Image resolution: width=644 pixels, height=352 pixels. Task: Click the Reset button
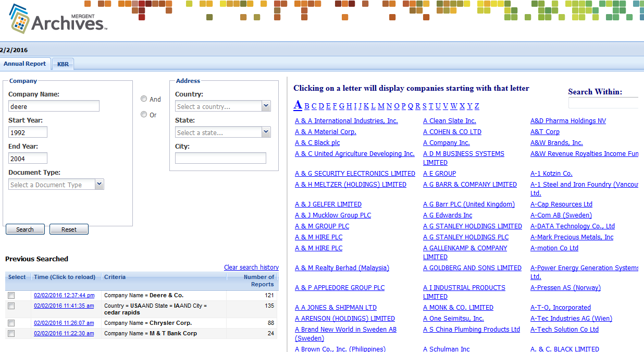click(69, 229)
